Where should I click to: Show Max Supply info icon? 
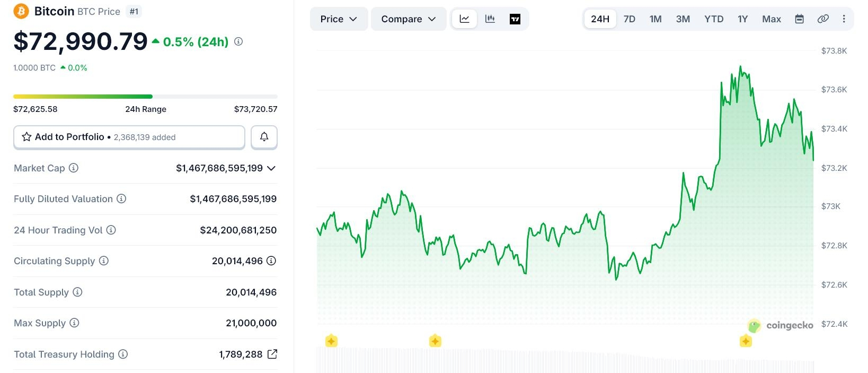[x=74, y=323]
